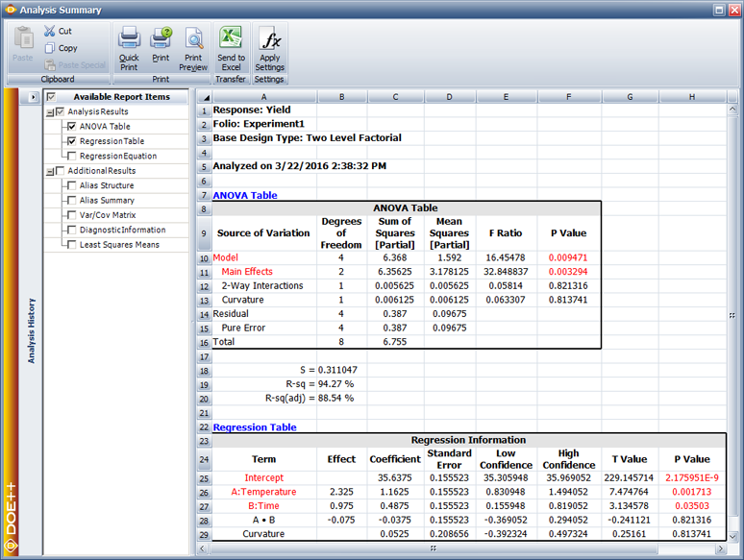
Task: Click the Total row label
Action: pyautogui.click(x=223, y=342)
